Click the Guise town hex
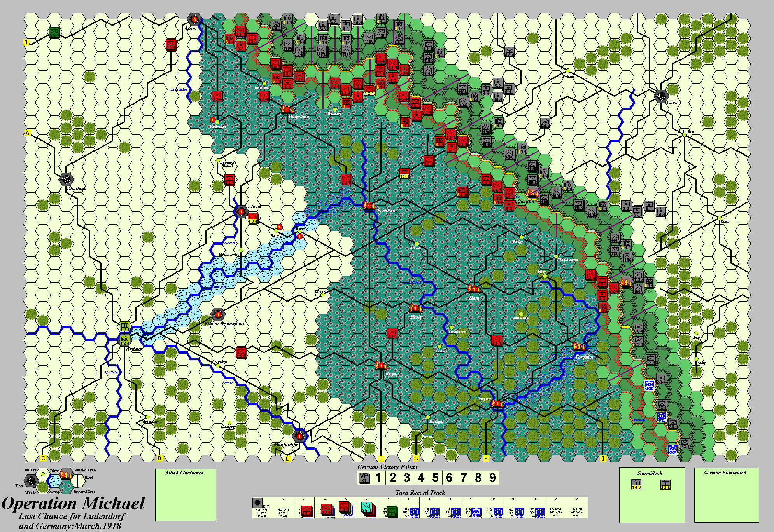774x532 pixels. 661,96
